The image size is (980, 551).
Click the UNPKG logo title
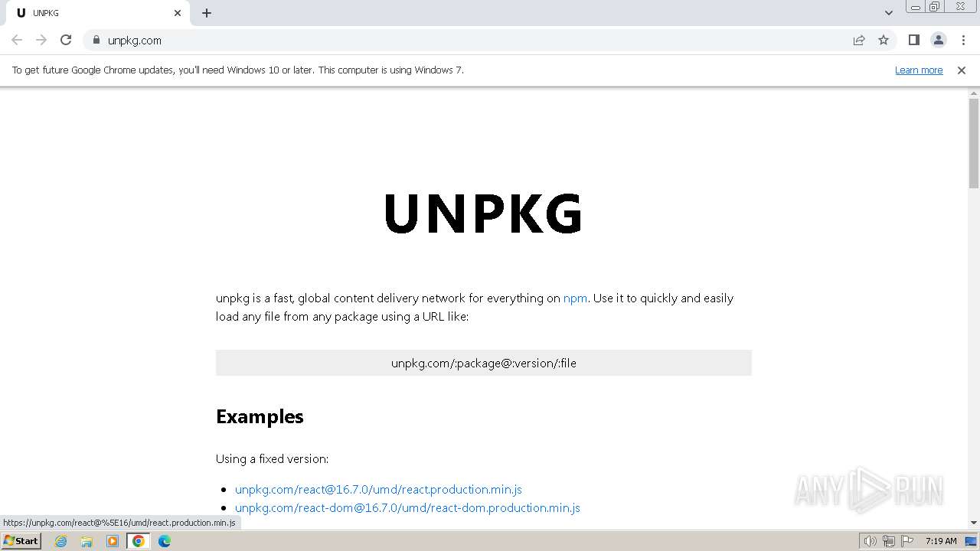[x=483, y=214]
